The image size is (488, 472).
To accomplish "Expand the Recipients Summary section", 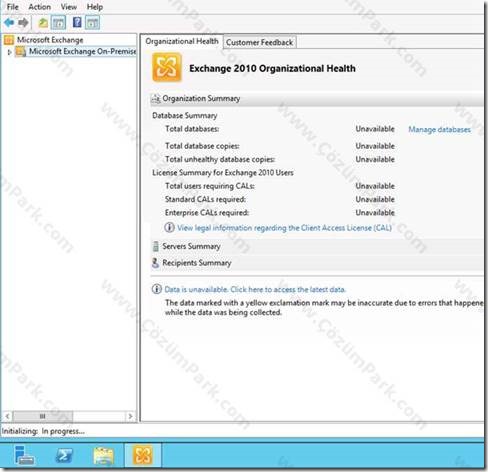I will click(317, 263).
